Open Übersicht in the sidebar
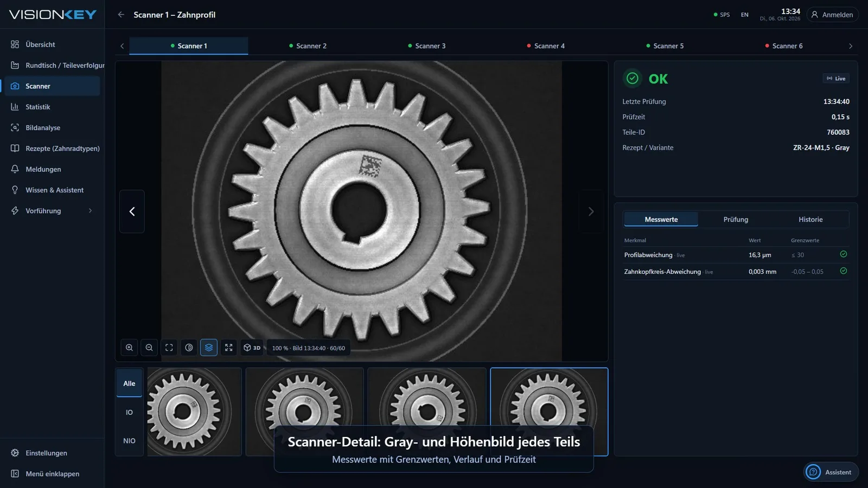 [x=52, y=44]
